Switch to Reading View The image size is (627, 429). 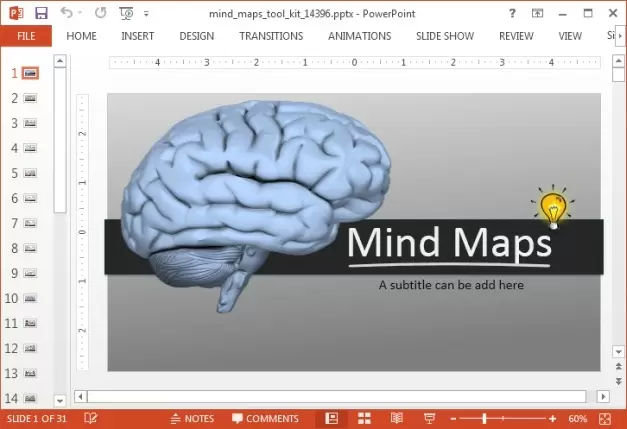[x=397, y=418]
